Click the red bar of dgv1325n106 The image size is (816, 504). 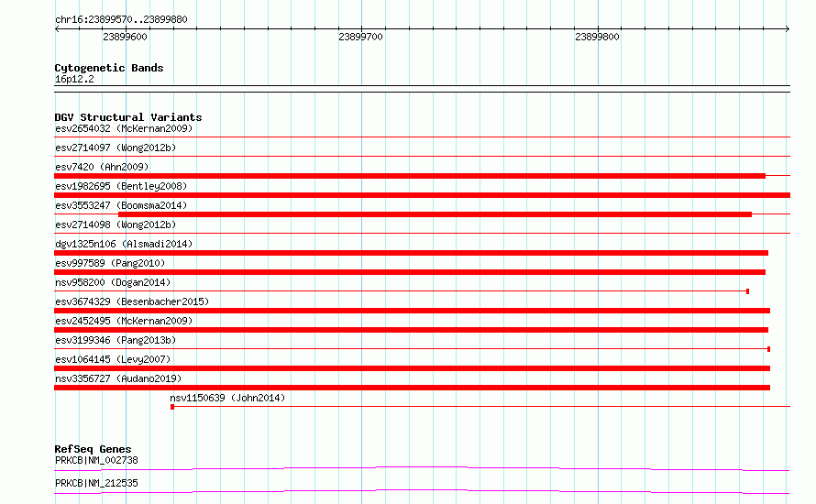(x=411, y=253)
